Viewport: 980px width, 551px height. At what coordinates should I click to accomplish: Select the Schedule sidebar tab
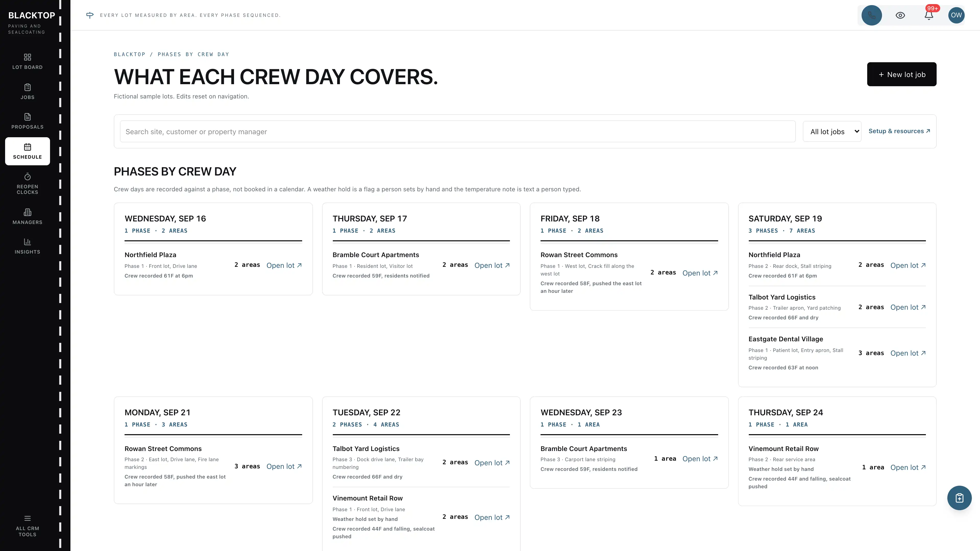coord(27,151)
